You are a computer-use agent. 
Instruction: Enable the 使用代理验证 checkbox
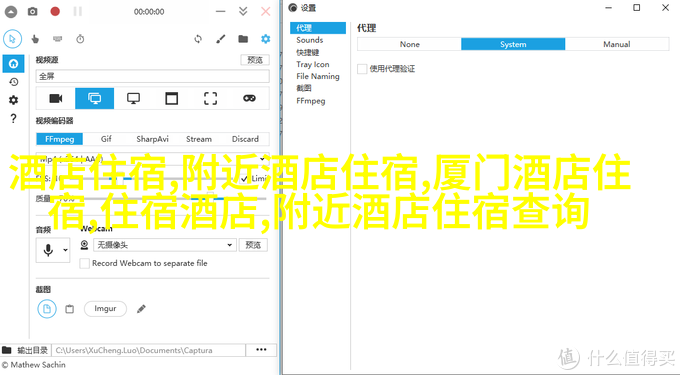(362, 69)
